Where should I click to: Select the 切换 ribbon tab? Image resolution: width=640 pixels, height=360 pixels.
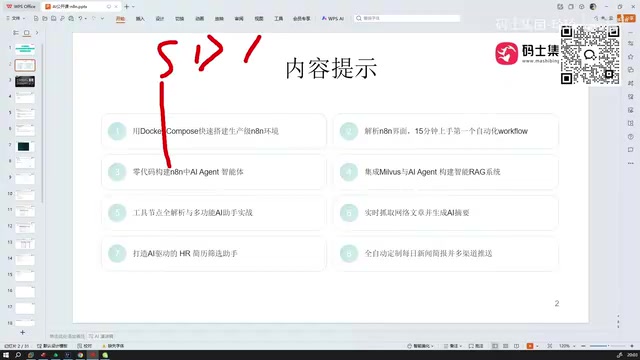(x=180, y=19)
